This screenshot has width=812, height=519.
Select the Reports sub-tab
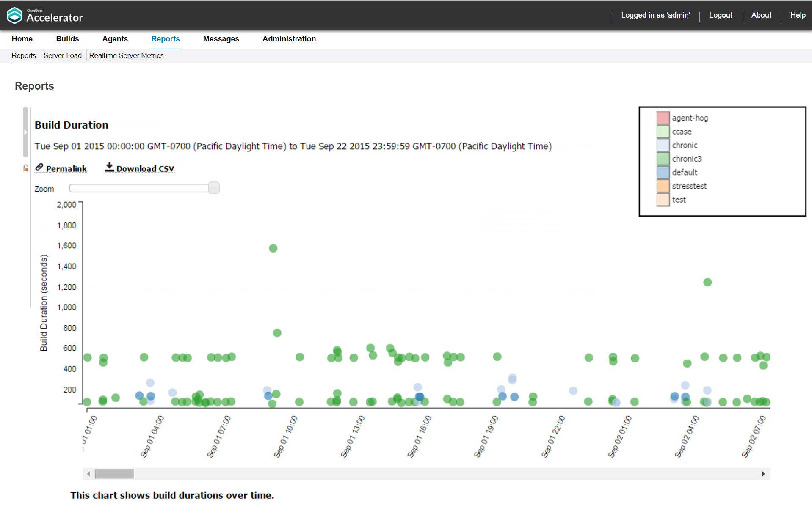click(24, 55)
